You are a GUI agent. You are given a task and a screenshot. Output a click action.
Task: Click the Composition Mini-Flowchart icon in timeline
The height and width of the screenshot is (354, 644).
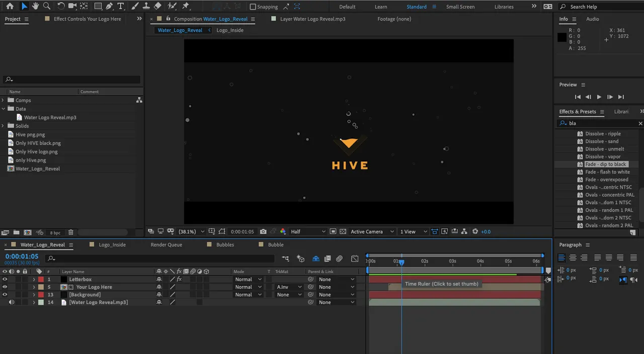285,258
